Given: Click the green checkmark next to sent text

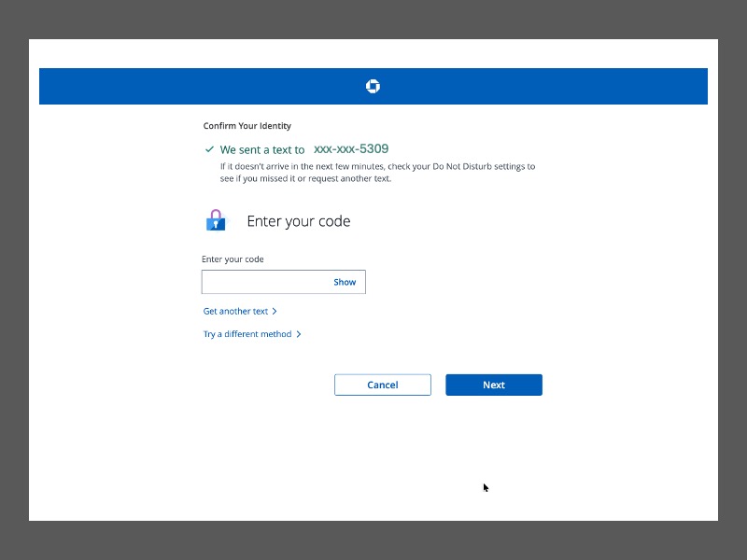Looking at the screenshot, I should click(x=209, y=149).
